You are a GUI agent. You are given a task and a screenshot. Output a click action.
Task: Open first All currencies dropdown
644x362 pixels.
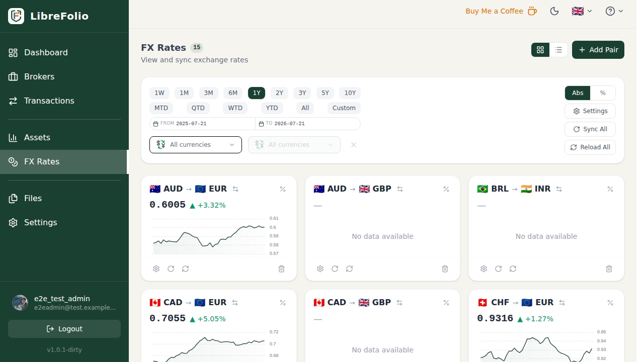(x=196, y=145)
